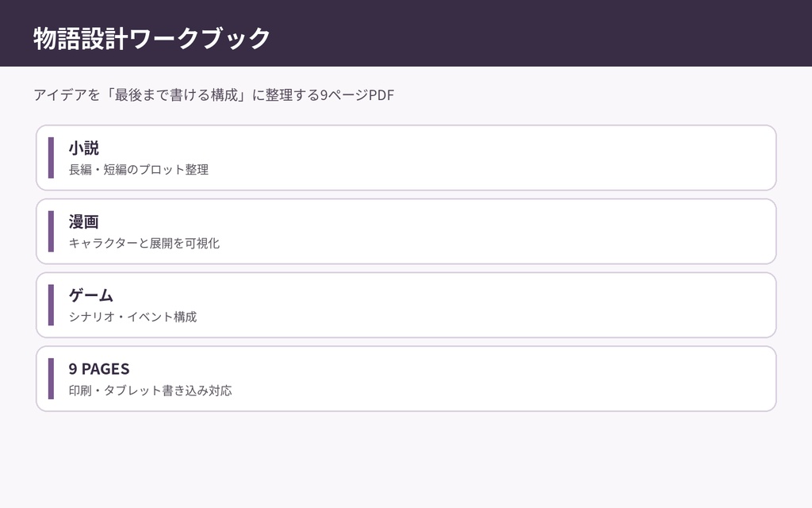The height and width of the screenshot is (508, 812).
Task: Click the dark purple header banner
Action: click(x=406, y=33)
